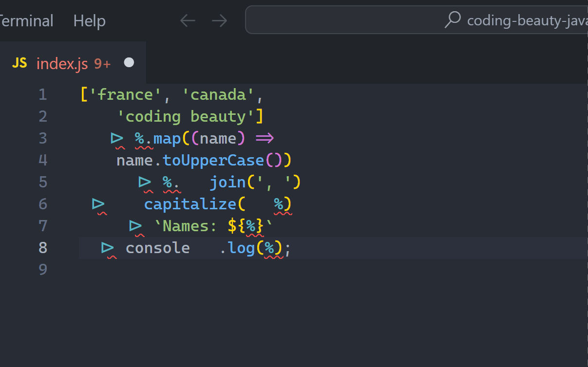Click the join method on line 5
This screenshot has width=588, height=367.
click(x=228, y=182)
